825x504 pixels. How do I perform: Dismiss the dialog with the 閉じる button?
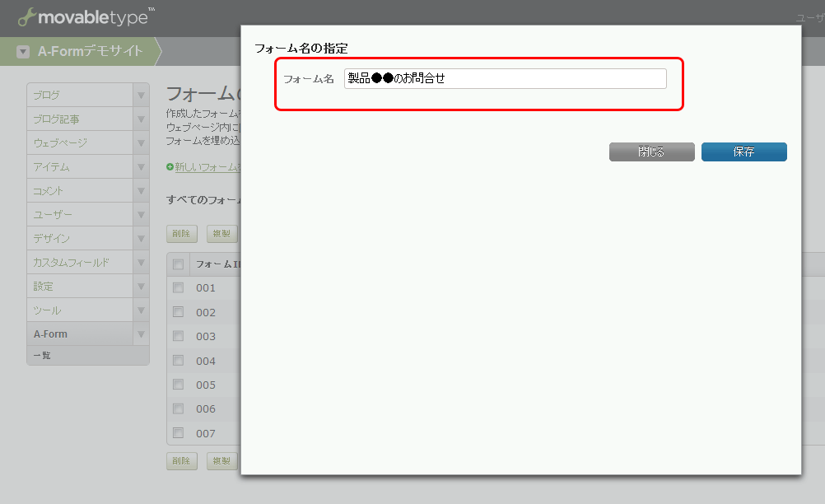tap(651, 152)
